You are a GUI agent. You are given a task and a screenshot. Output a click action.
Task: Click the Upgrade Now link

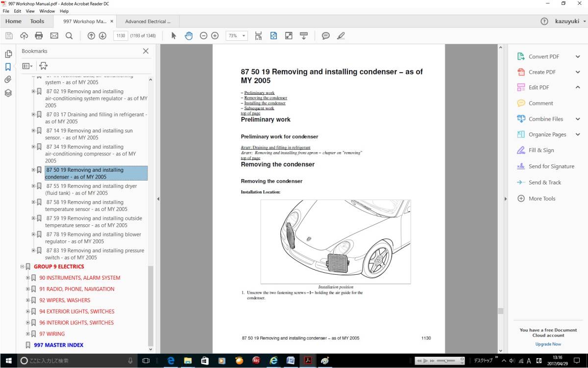tap(548, 344)
